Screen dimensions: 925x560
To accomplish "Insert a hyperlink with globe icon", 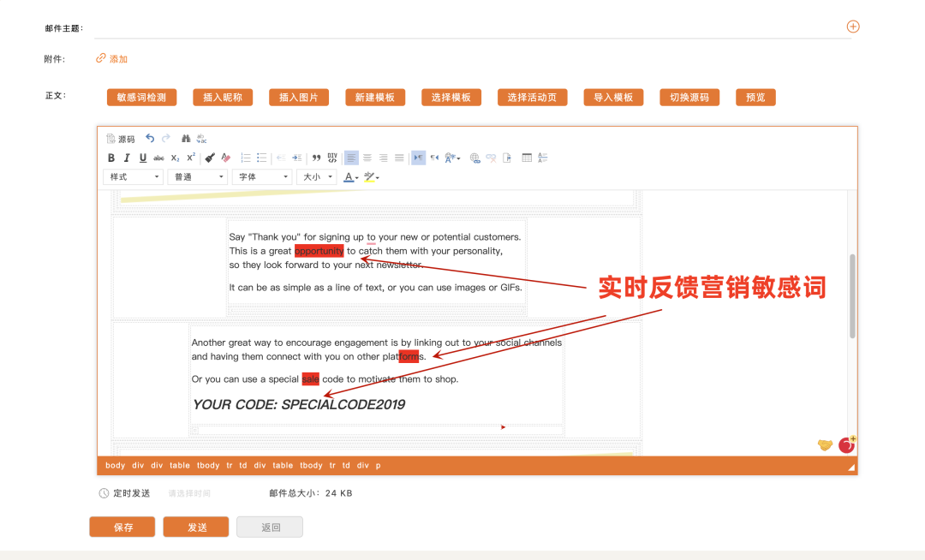I will 474,158.
